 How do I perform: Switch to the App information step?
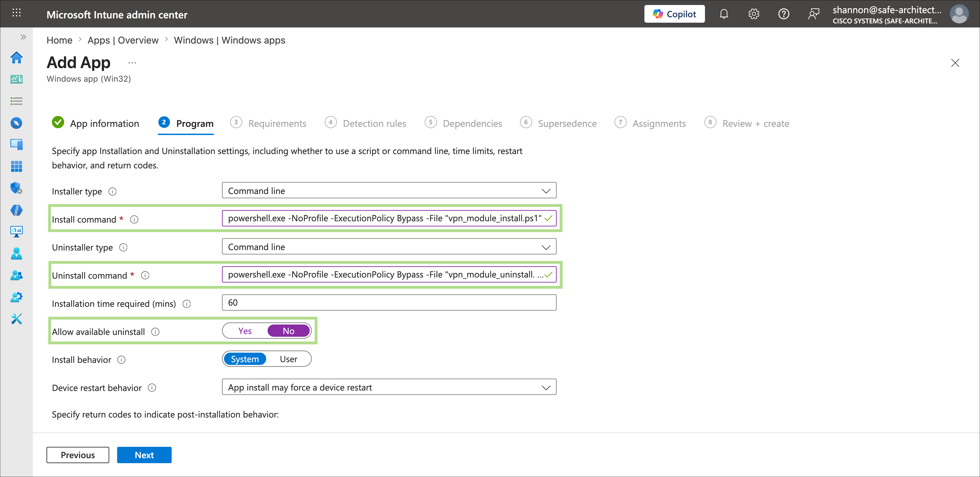95,123
